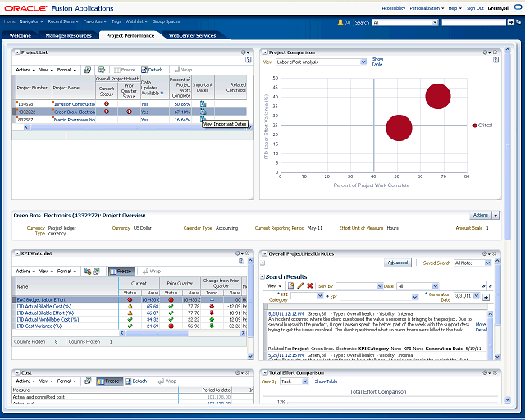
Task: Click the create new note icon
Action: (x=291, y=285)
